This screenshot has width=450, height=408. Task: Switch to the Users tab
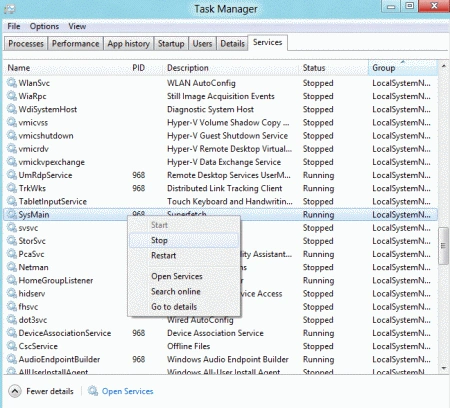point(202,44)
